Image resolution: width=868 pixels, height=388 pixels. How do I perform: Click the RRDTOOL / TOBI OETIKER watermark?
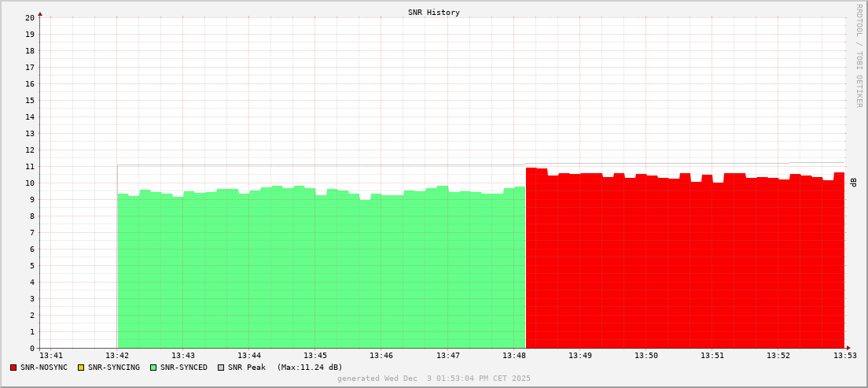click(x=859, y=55)
